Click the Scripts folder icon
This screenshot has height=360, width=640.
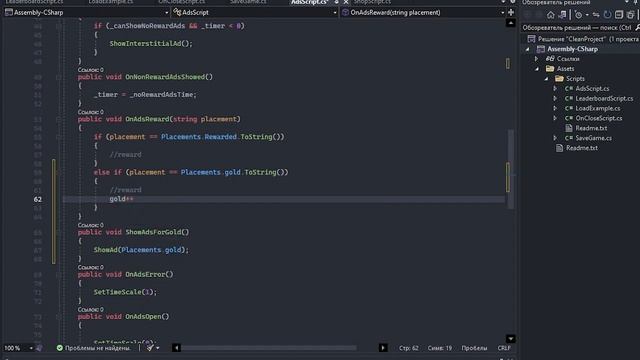coord(559,78)
